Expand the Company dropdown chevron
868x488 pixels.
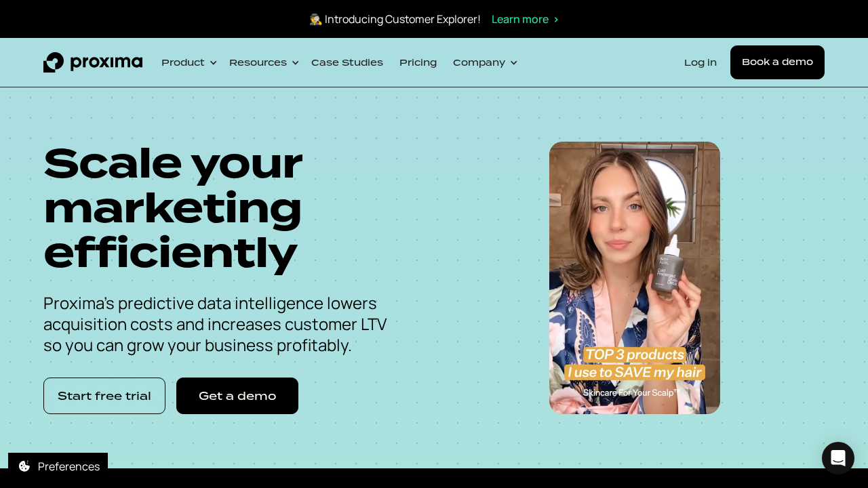point(513,62)
